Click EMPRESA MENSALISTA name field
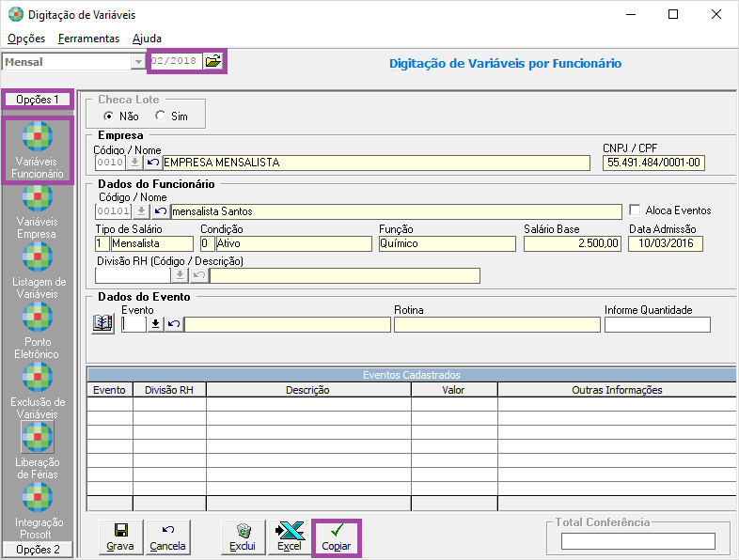The width and height of the screenshot is (739, 560). tap(376, 163)
